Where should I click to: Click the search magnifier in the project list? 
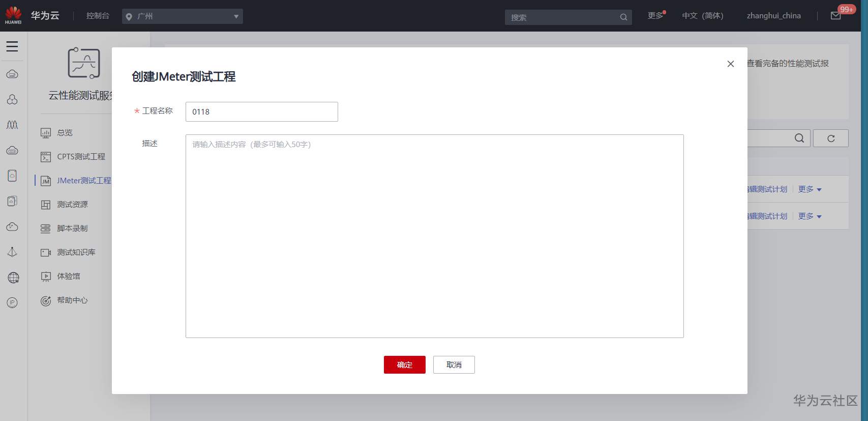[799, 138]
